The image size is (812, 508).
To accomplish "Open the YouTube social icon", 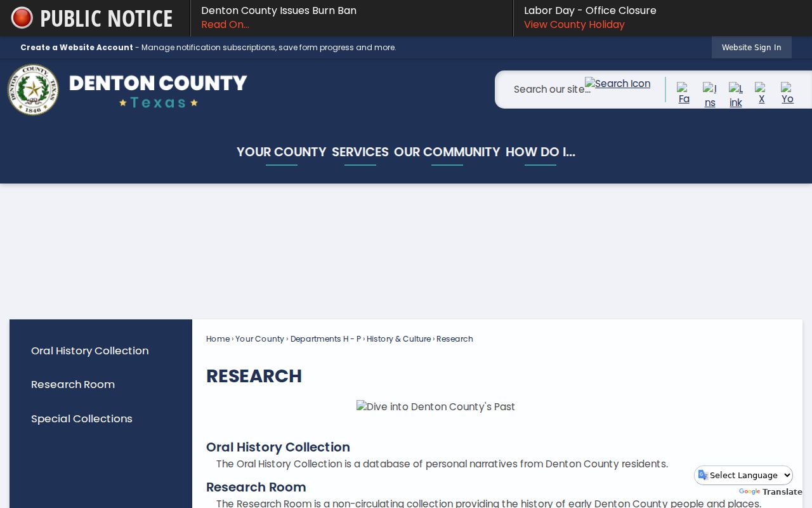I will point(787,93).
